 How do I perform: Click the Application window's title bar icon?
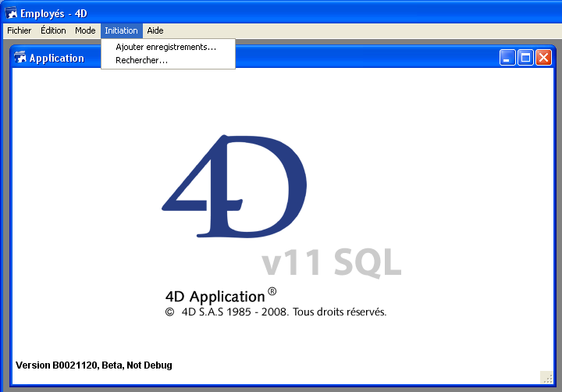tap(20, 58)
